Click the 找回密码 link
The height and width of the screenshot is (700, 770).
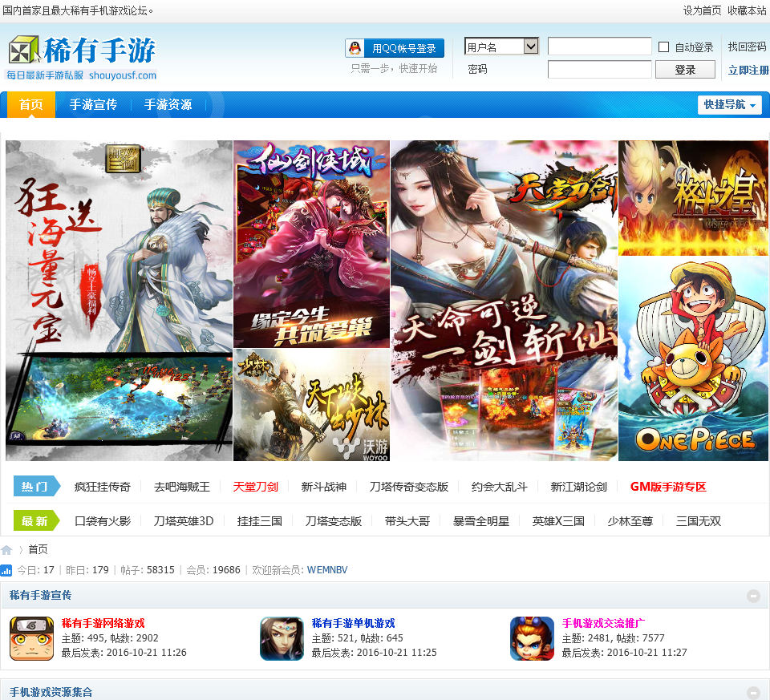point(747,47)
